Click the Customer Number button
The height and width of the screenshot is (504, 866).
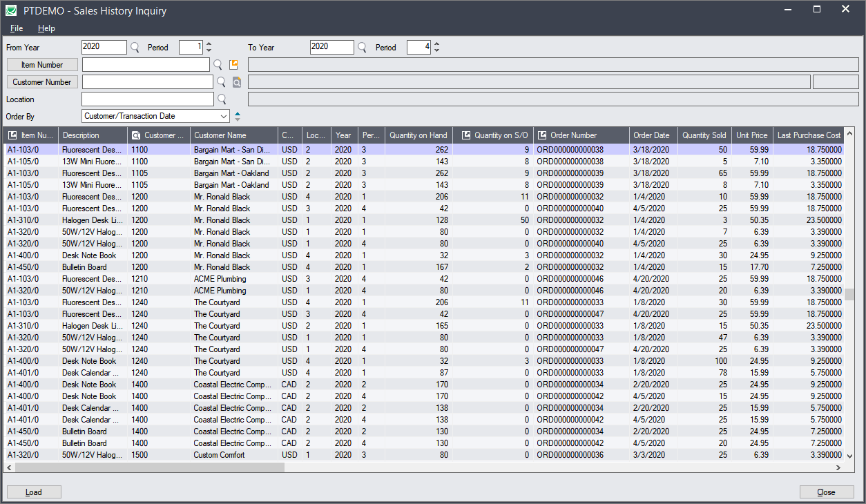(42, 82)
